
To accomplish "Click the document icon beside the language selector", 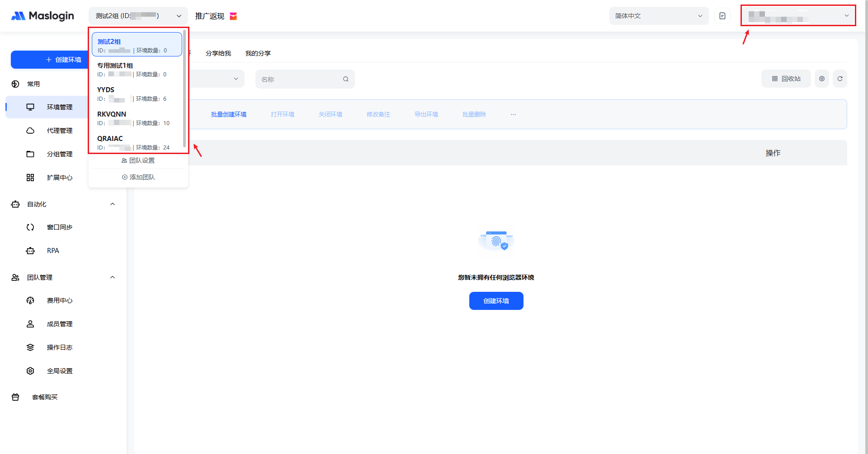I will pyautogui.click(x=722, y=16).
